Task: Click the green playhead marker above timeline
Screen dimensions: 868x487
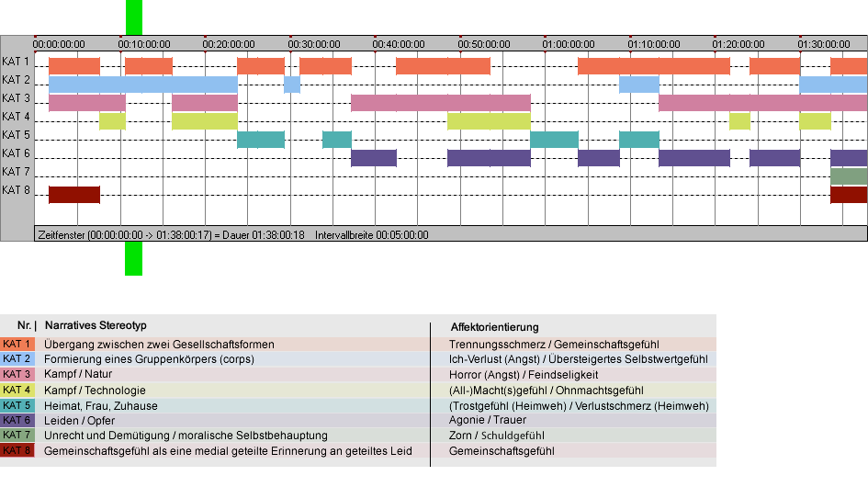Action: click(134, 17)
